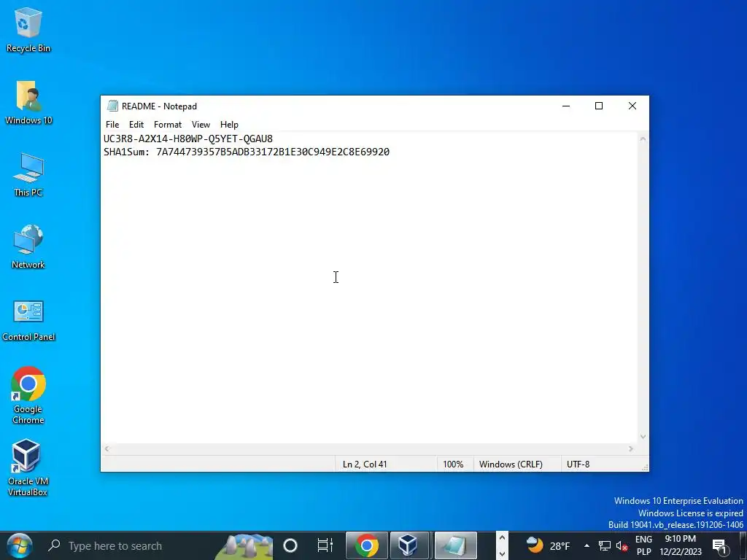Viewport: 747px width, 560px height.
Task: Switch to VirtualBox from the taskbar
Action: (409, 545)
